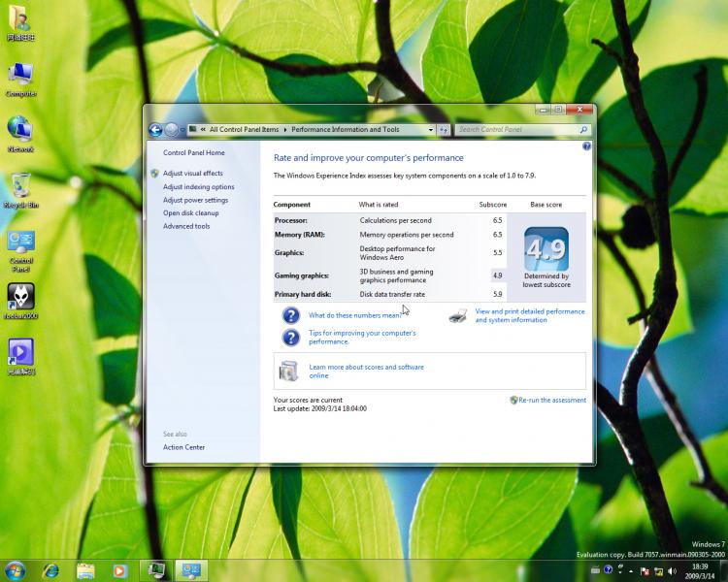Viewport: 728px width, 582px height.
Task: Click the Control Panel address bar icon
Action: coord(193,129)
